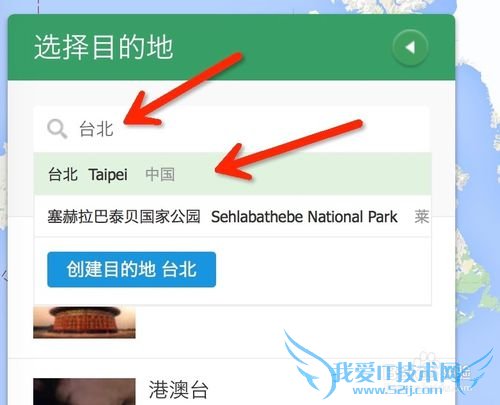
Task: Focus the search field containing 台北
Action: [x=232, y=129]
